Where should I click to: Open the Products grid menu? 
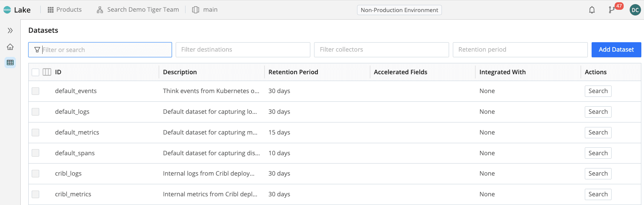pyautogui.click(x=64, y=10)
